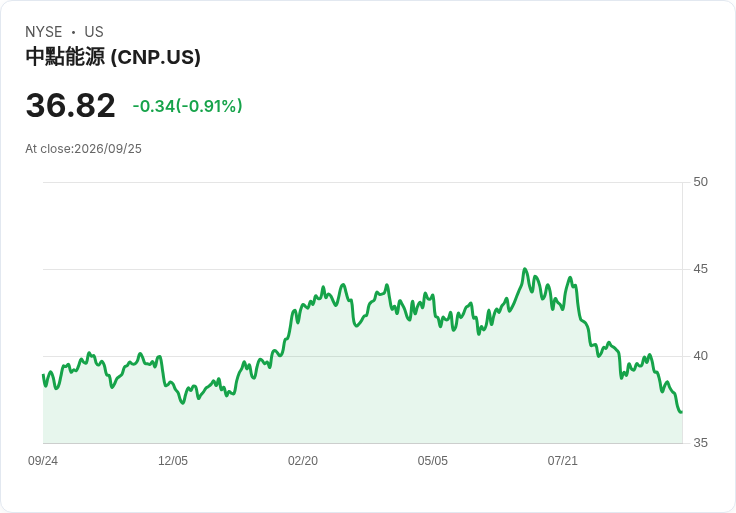Click the line's final point at chart's right end
736x513 pixels.
(682, 412)
